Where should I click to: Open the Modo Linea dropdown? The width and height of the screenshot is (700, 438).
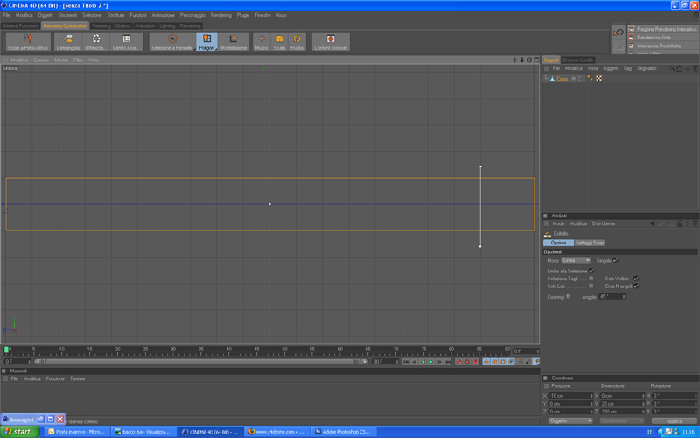(575, 260)
